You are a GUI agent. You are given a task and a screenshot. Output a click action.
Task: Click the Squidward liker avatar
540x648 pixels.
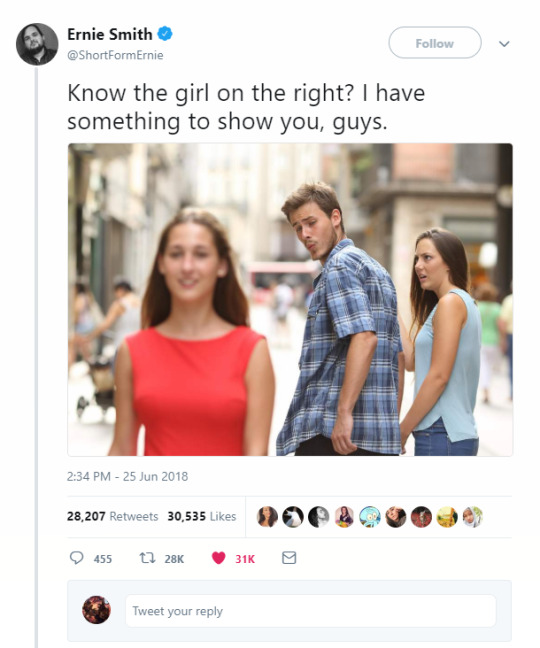pyautogui.click(x=370, y=517)
